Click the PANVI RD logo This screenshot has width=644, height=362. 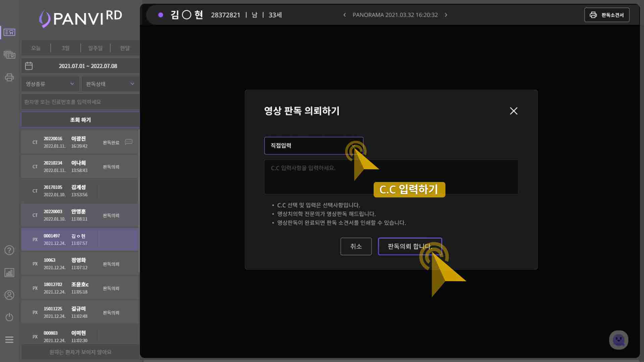click(x=80, y=18)
